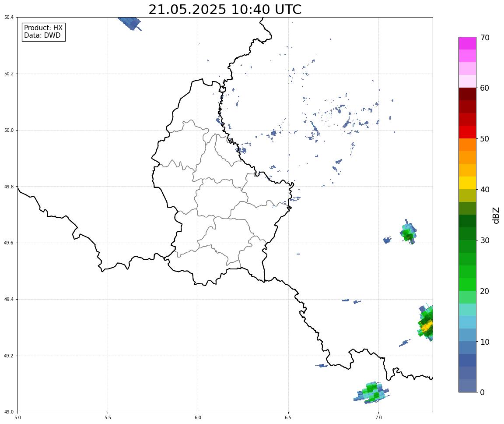Click the longitude axis label 7.0
Image resolution: width=504 pixels, height=424 pixels.
[x=378, y=418]
